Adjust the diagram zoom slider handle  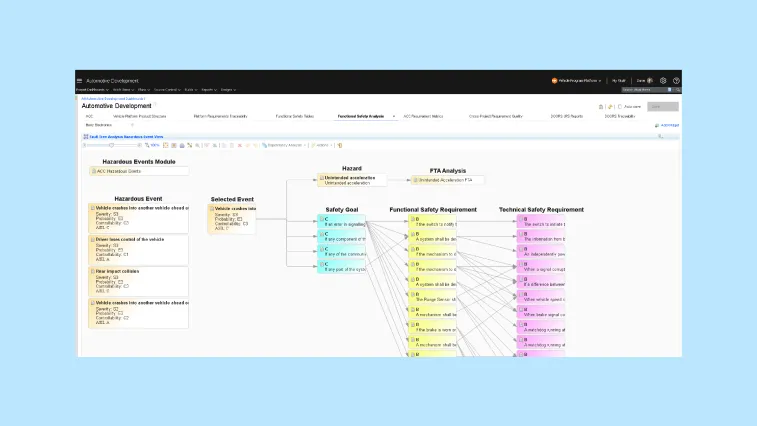coord(112,145)
